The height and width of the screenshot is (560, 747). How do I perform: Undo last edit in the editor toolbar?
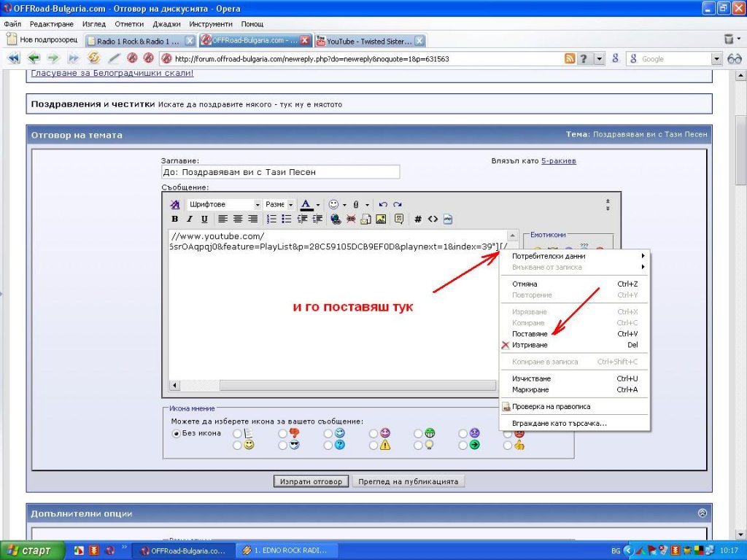pyautogui.click(x=383, y=204)
